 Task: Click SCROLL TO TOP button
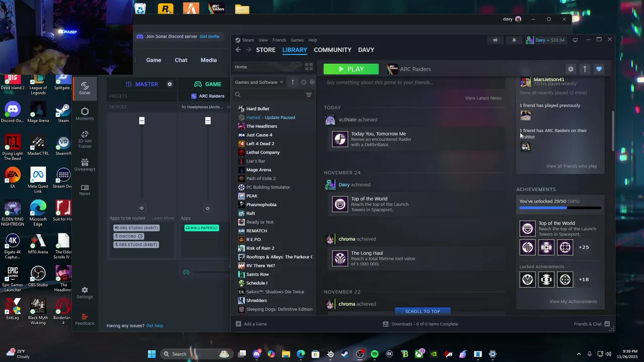coord(423,311)
